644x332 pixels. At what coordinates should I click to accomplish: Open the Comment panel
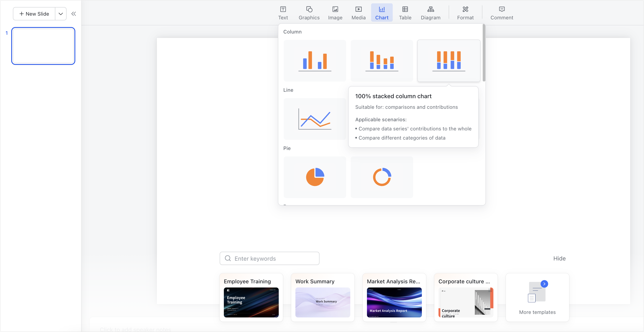502,12
